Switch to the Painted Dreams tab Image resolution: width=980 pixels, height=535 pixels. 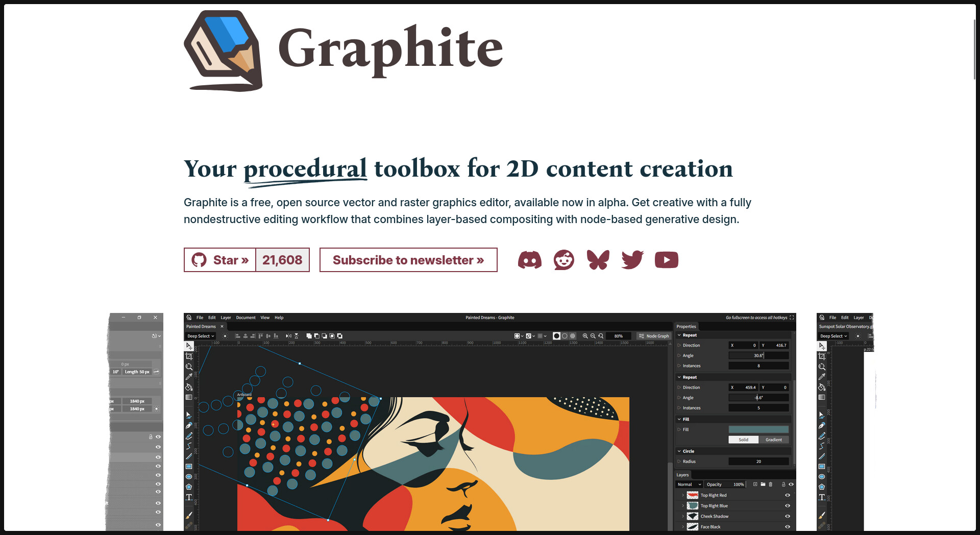pyautogui.click(x=201, y=327)
